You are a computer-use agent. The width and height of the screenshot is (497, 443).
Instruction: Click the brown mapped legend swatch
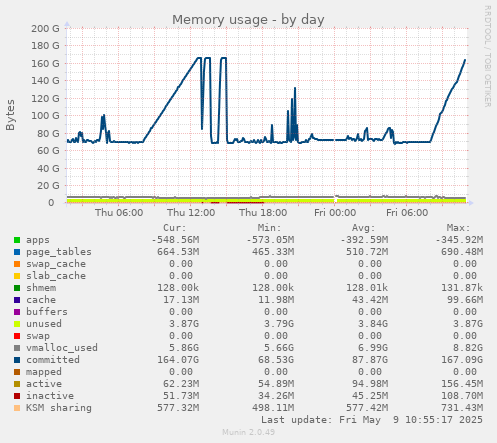point(17,372)
